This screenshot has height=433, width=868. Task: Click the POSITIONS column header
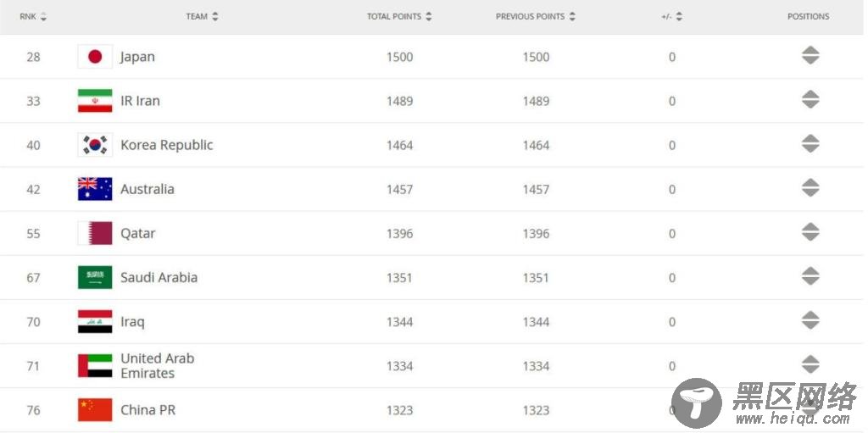pos(808,17)
